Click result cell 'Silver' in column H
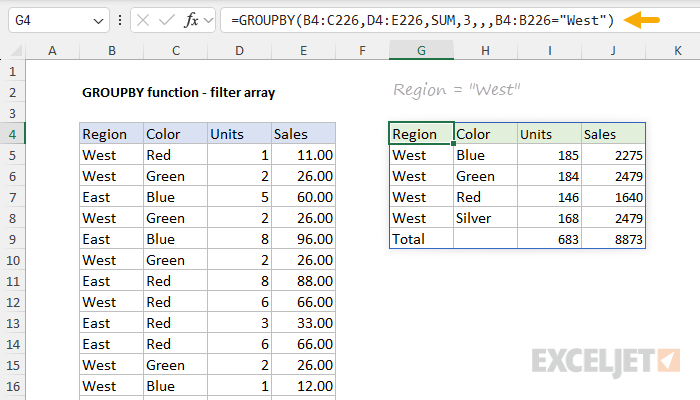The image size is (700, 400). pyautogui.click(x=486, y=218)
